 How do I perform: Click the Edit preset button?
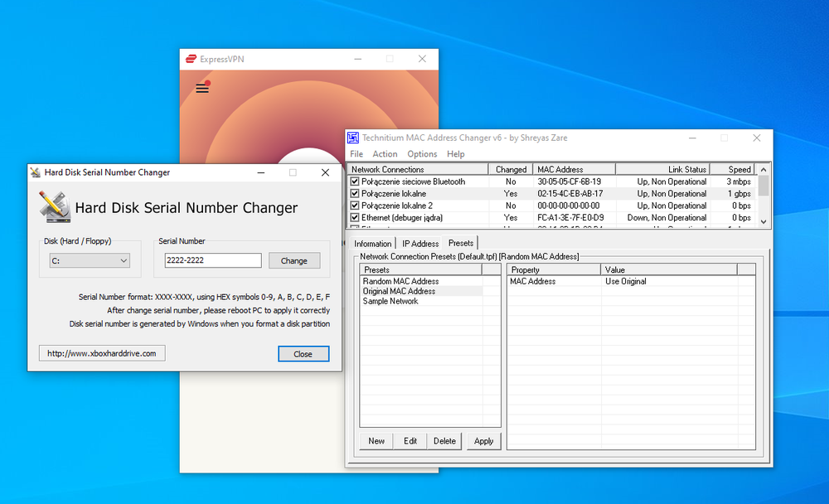click(x=410, y=441)
